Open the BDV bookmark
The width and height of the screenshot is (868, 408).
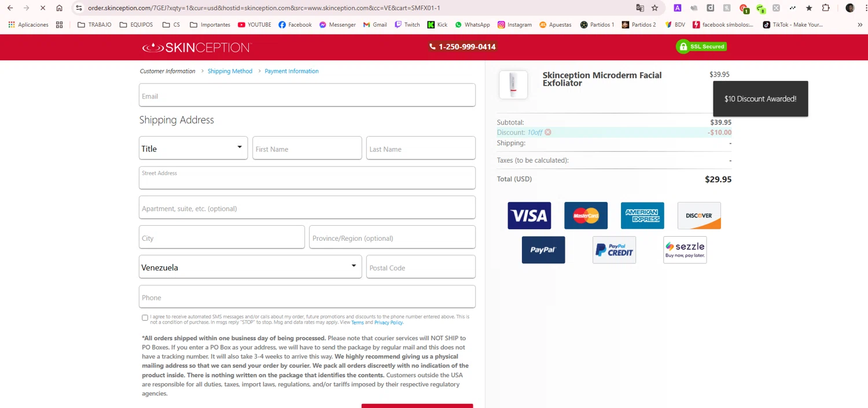click(x=675, y=25)
